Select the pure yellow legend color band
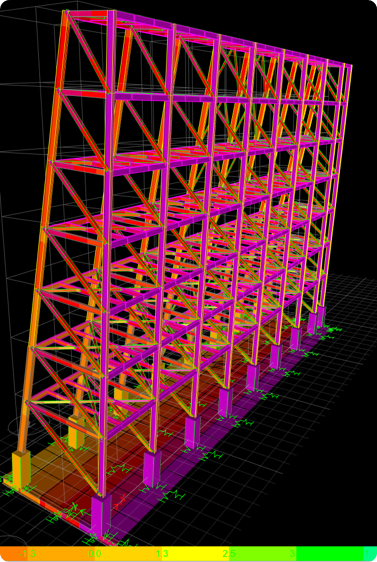The image size is (377, 562). point(195,554)
